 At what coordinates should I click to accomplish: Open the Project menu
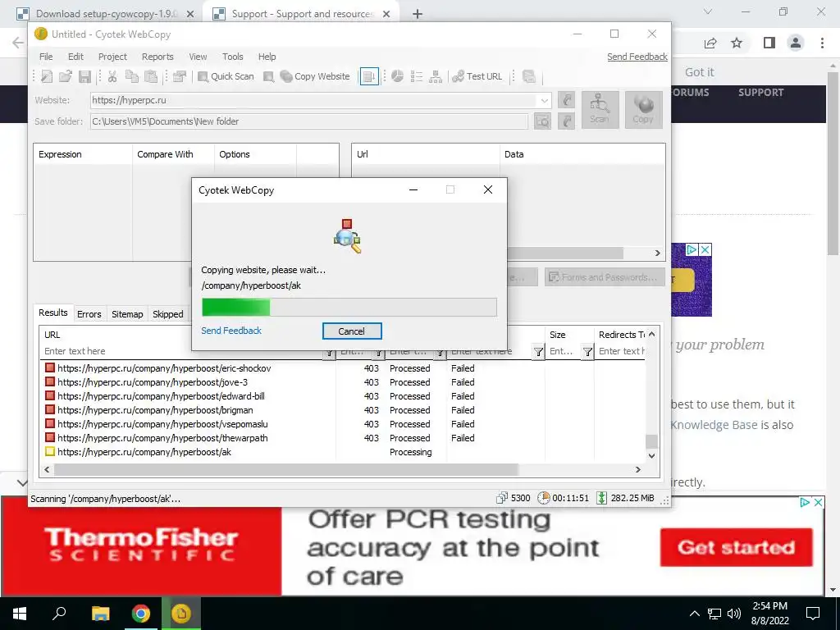(112, 57)
